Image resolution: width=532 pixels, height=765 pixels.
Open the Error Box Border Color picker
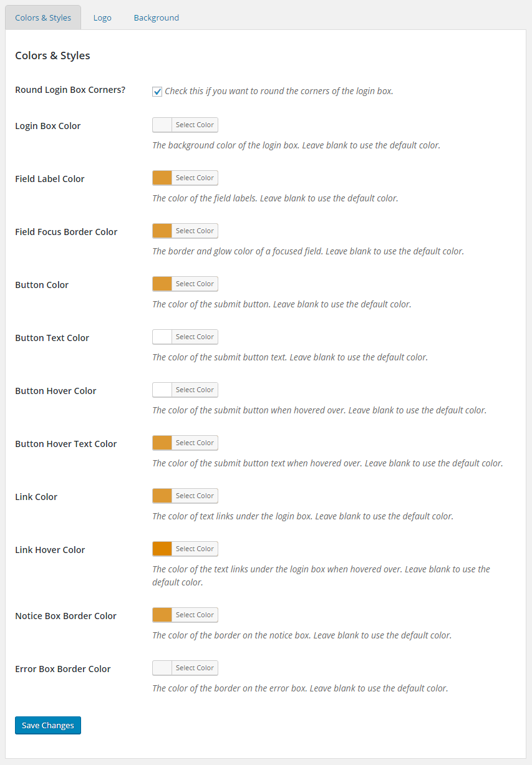(x=195, y=668)
